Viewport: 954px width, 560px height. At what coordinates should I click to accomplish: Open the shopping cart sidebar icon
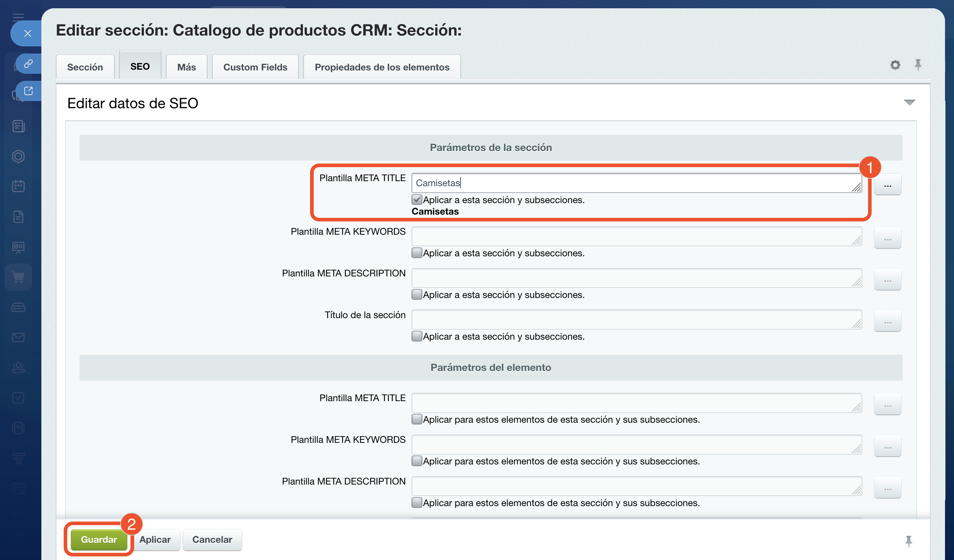pyautogui.click(x=18, y=277)
